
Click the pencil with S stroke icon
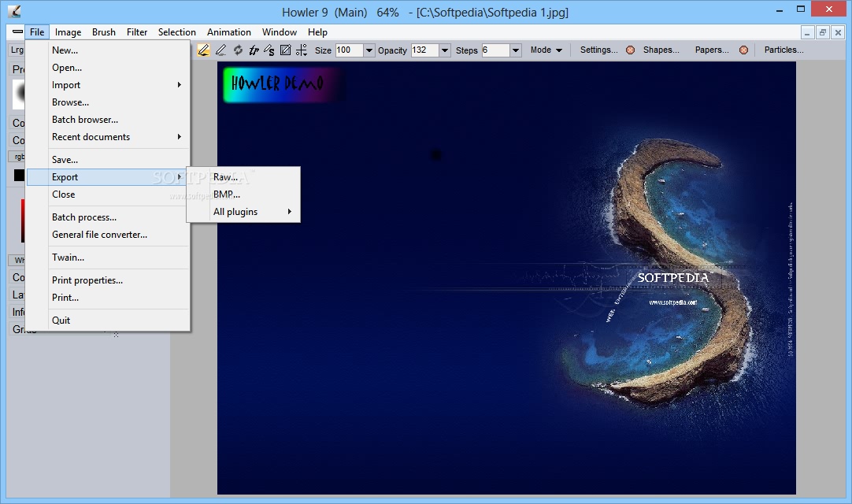pos(269,50)
